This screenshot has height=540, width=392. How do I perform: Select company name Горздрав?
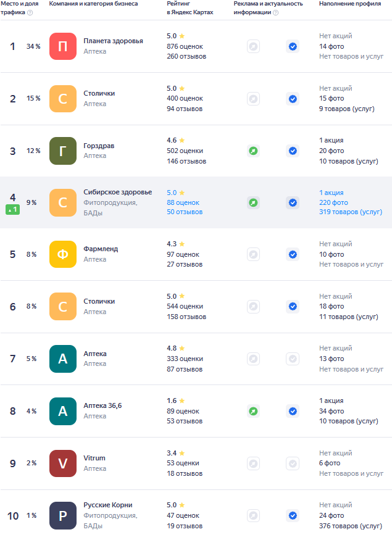pos(99,146)
